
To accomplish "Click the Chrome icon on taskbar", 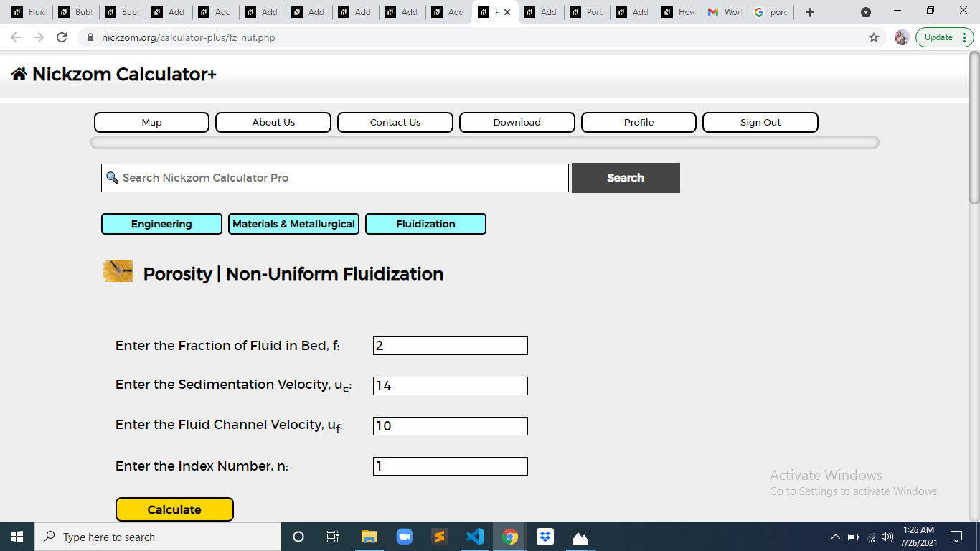I will pos(510,537).
